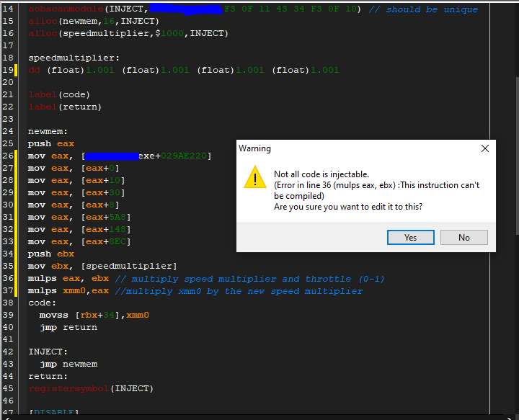Click the 'newmem:' label line

(48, 132)
